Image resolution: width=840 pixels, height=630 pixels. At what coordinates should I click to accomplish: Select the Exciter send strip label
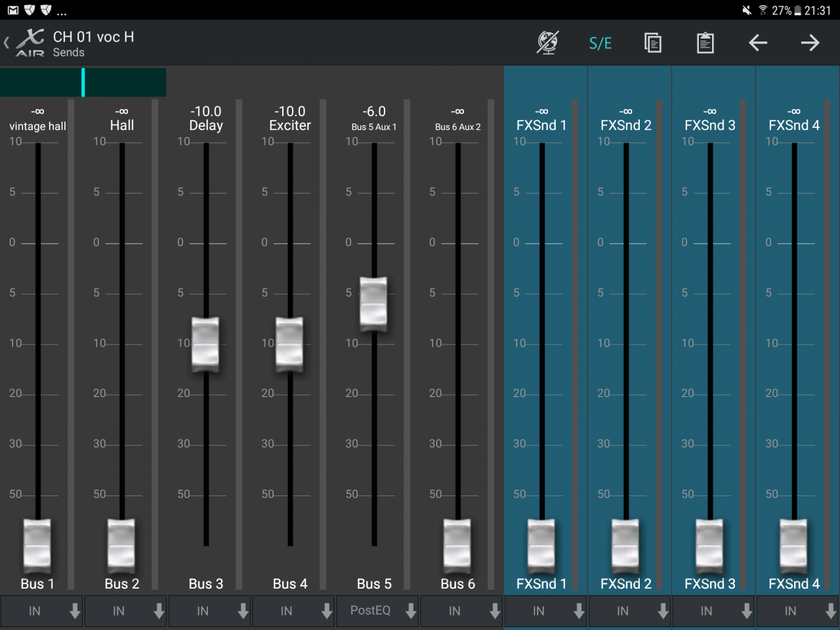tap(290, 125)
